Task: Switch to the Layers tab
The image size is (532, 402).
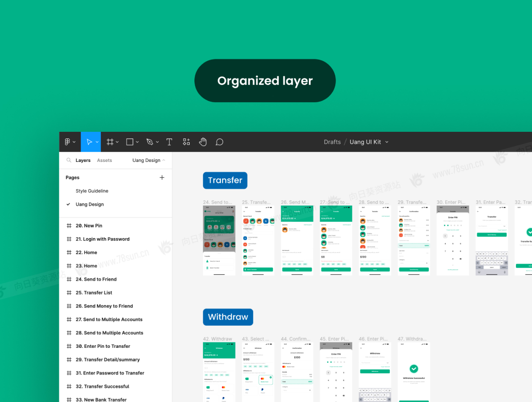Action: (x=83, y=160)
